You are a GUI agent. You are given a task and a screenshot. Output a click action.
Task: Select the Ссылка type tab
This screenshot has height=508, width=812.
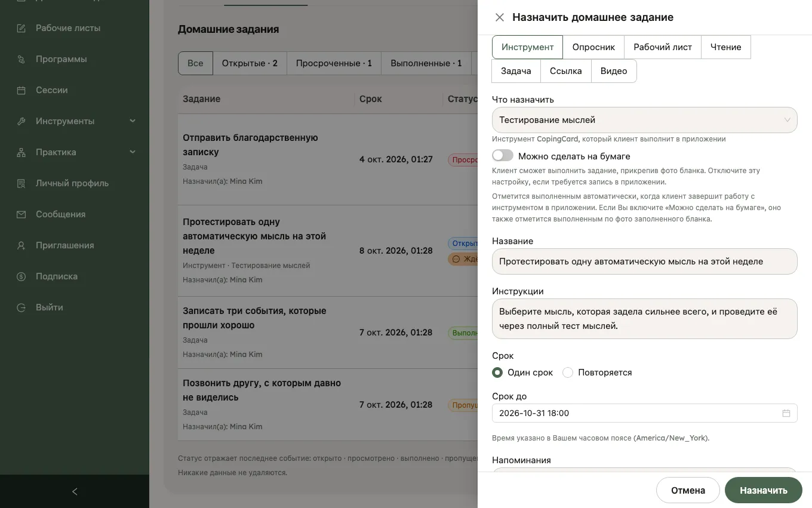tap(566, 71)
